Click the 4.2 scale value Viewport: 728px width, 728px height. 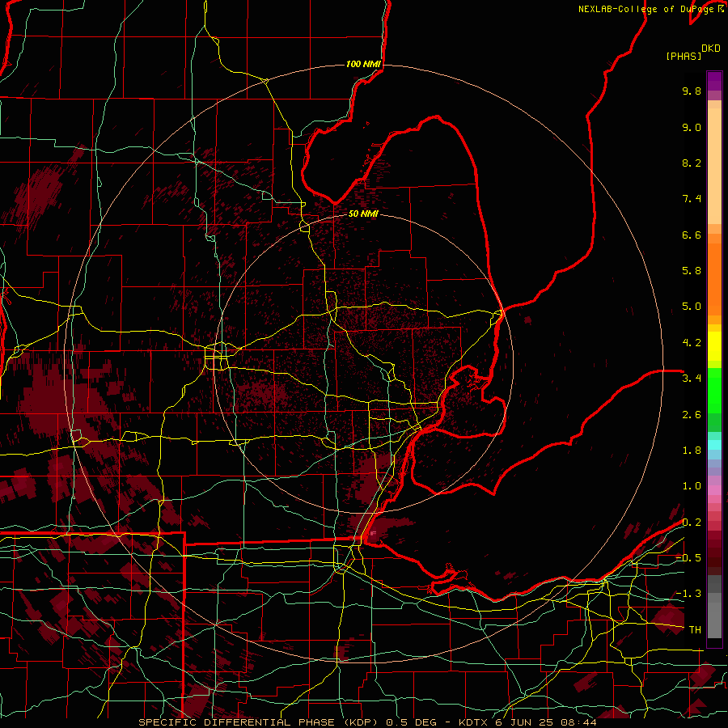[692, 343]
